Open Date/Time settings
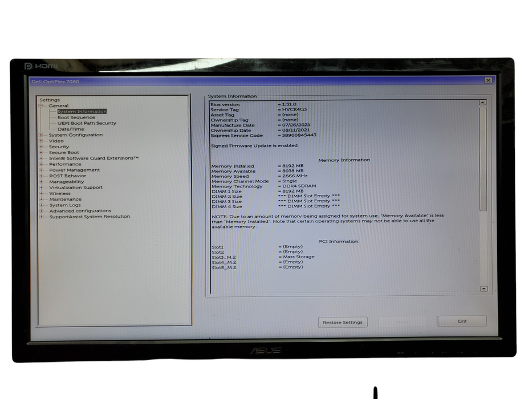 pyautogui.click(x=71, y=129)
